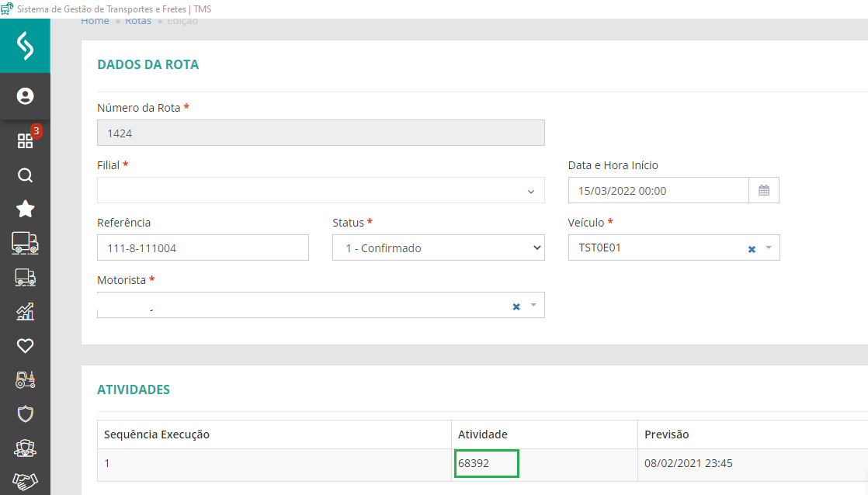Click the search magnifier sidebar icon

25,175
